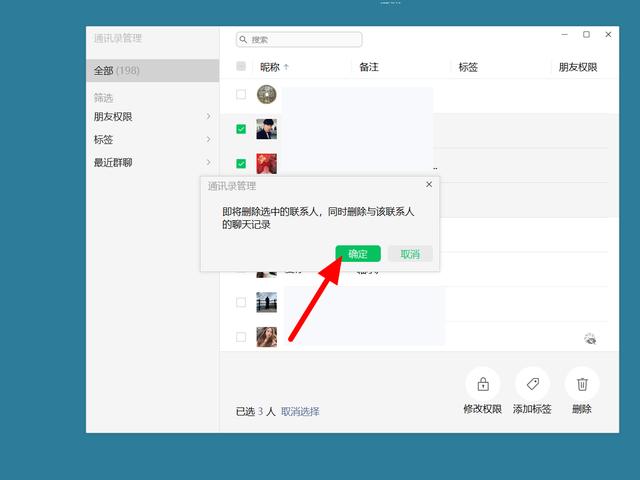
Task: Maximize the contact management window
Action: click(x=586, y=35)
